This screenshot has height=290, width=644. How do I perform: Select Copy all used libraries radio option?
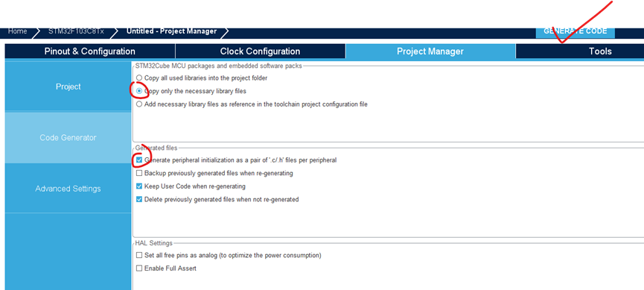[x=139, y=78]
